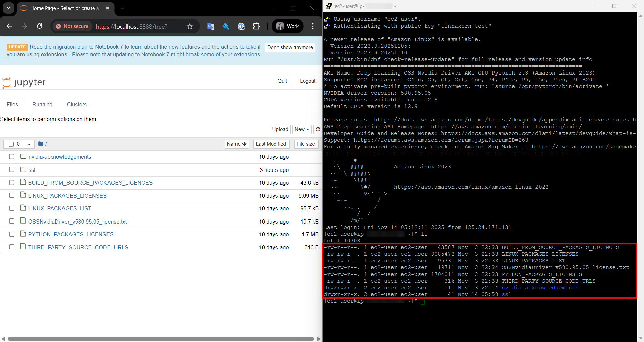Switch to the Running tab
Viewport: 644px width, 342px height.
42,104
